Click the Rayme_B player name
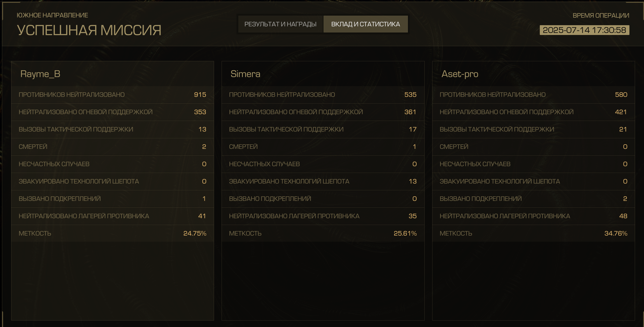This screenshot has height=327, width=644. tap(40, 74)
